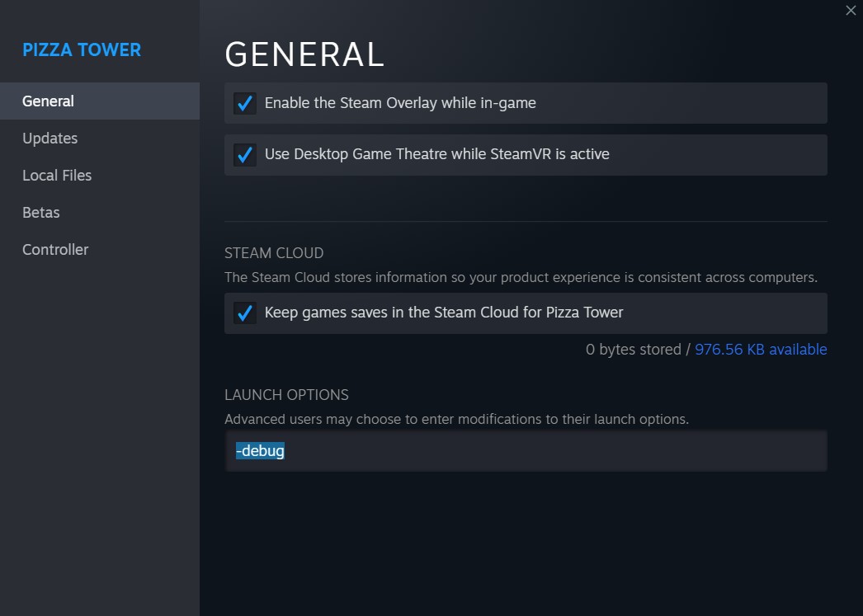Click the "Use Desktop Game Theatre" label text
Viewport: 863px width, 616px height.
pyautogui.click(x=436, y=154)
